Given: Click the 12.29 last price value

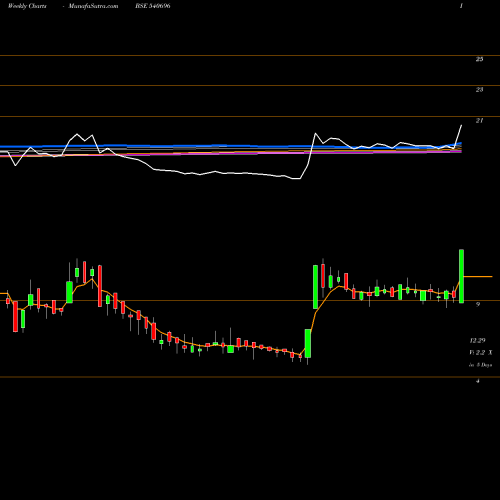Looking at the screenshot, I should (477, 340).
